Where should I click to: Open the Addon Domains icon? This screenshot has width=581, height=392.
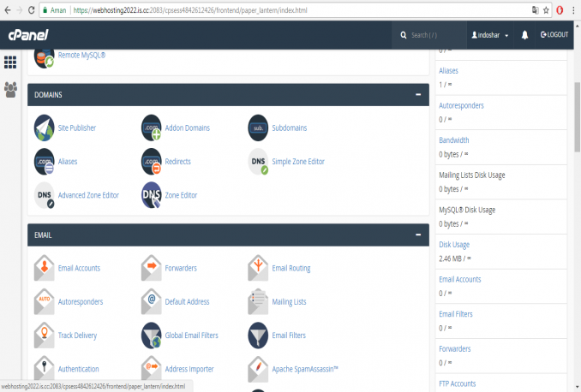click(151, 128)
